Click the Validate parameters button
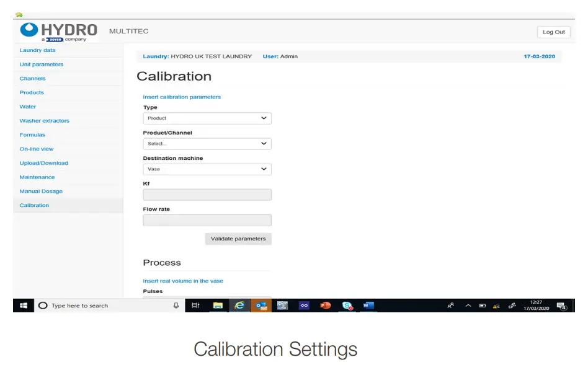Viewport: 588px width, 365px height. coord(238,239)
